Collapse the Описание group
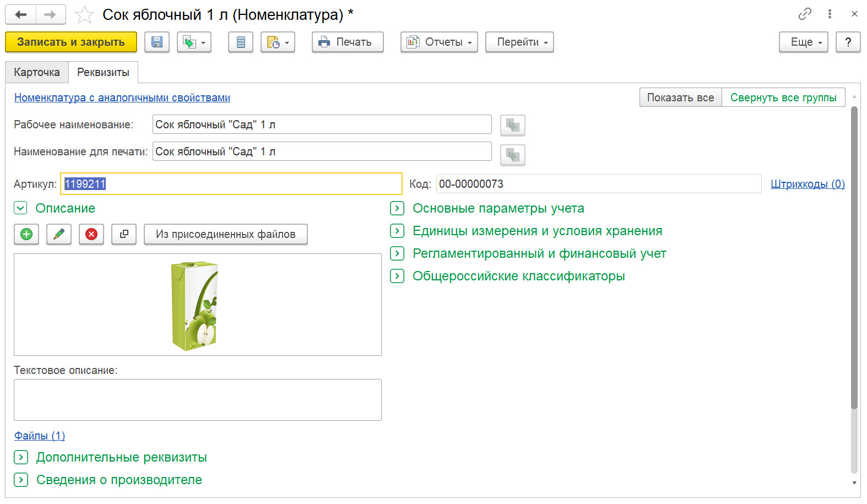The height and width of the screenshot is (504, 867). point(20,208)
